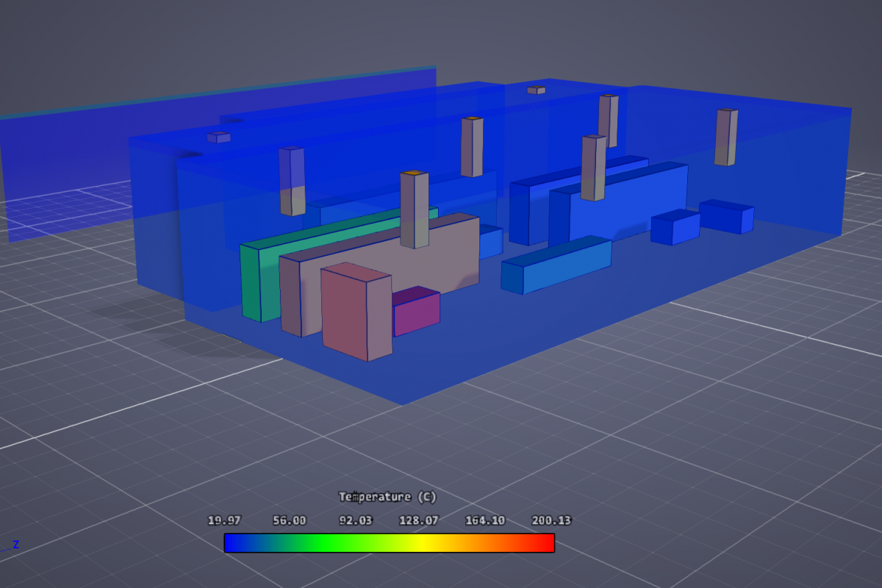Click the Temperature (C) legend title
This screenshot has height=588, width=882.
point(387,497)
